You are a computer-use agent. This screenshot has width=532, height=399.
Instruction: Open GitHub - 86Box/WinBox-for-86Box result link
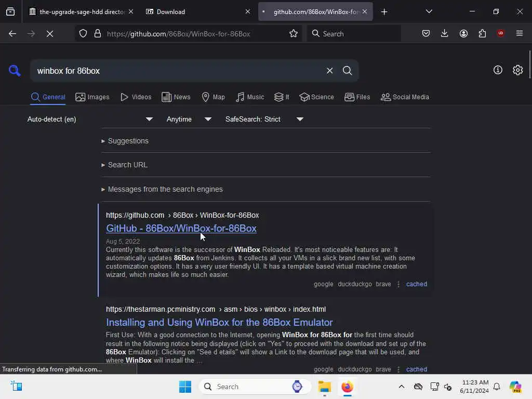click(x=181, y=229)
